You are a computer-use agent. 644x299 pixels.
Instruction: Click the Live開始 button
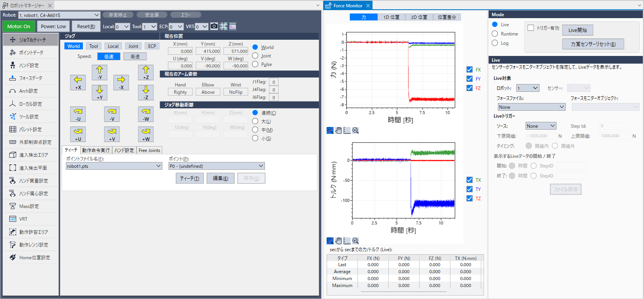coord(577,30)
